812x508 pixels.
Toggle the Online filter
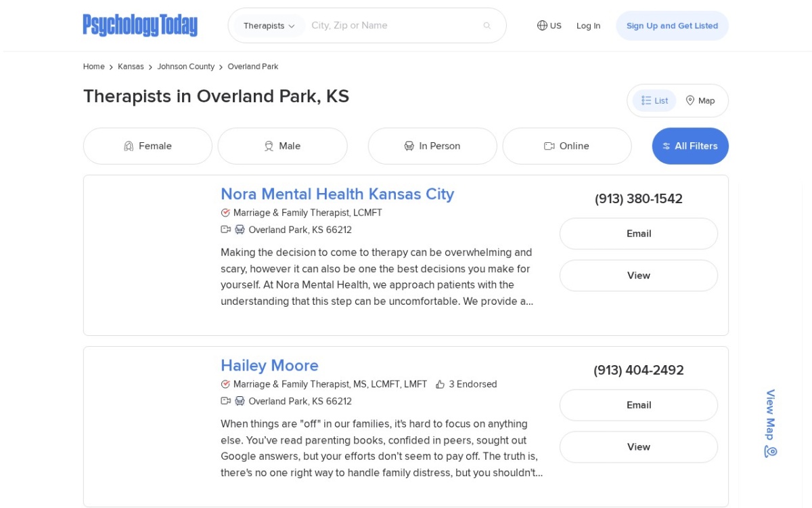tap(567, 146)
